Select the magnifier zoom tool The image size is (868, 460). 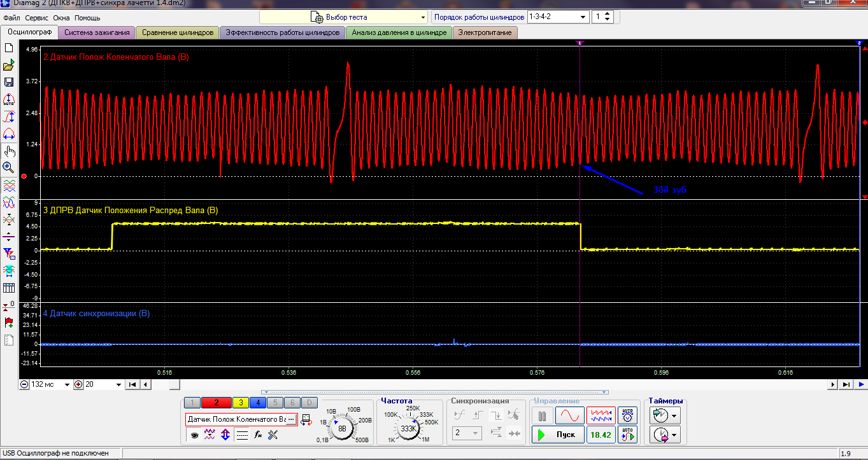(x=9, y=167)
